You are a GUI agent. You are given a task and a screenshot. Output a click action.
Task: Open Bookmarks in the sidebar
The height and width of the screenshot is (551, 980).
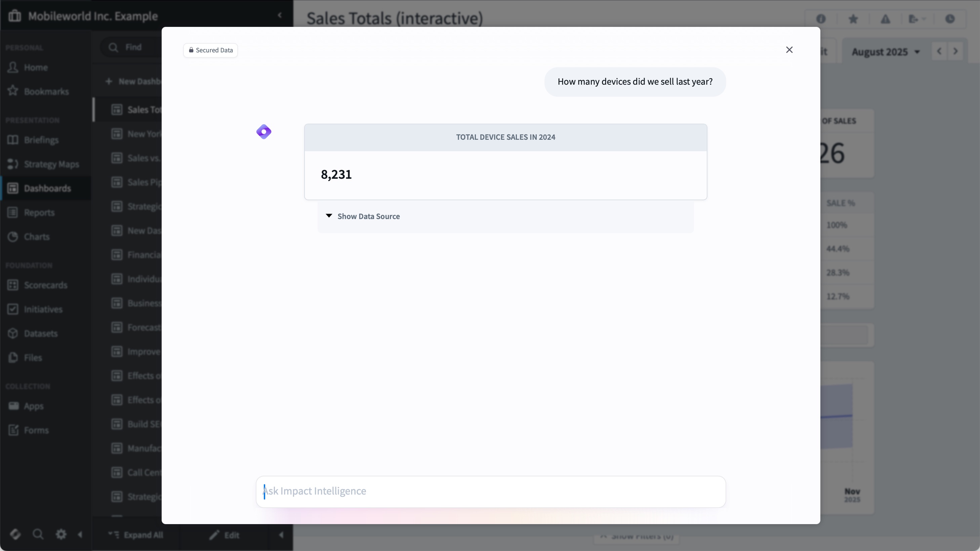pos(46,92)
